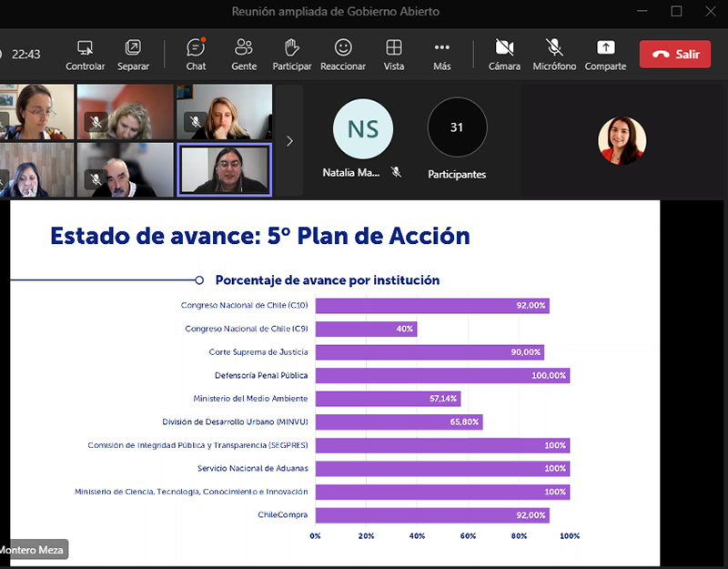This screenshot has width=728, height=569.
Task: Click the muted mic badge on gray-haired man's tile
Action: [x=96, y=179]
